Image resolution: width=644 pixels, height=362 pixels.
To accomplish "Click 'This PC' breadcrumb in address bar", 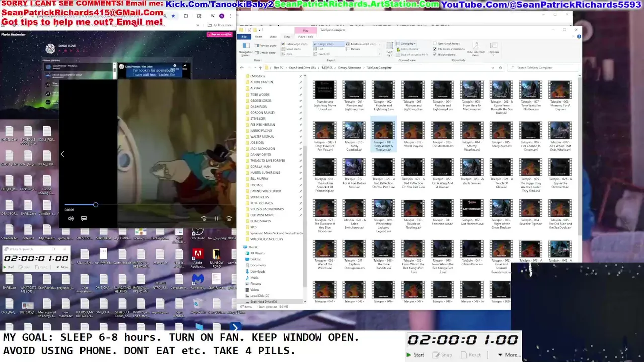I will [x=278, y=68].
